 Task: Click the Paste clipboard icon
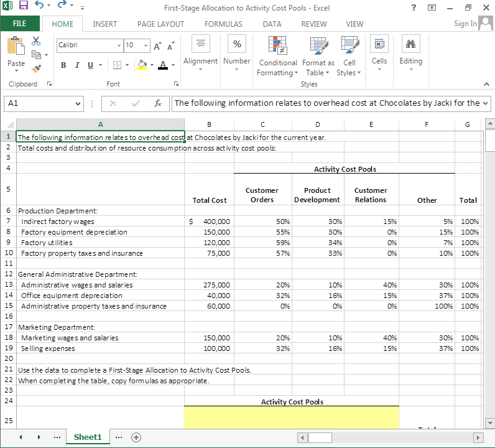[16, 45]
